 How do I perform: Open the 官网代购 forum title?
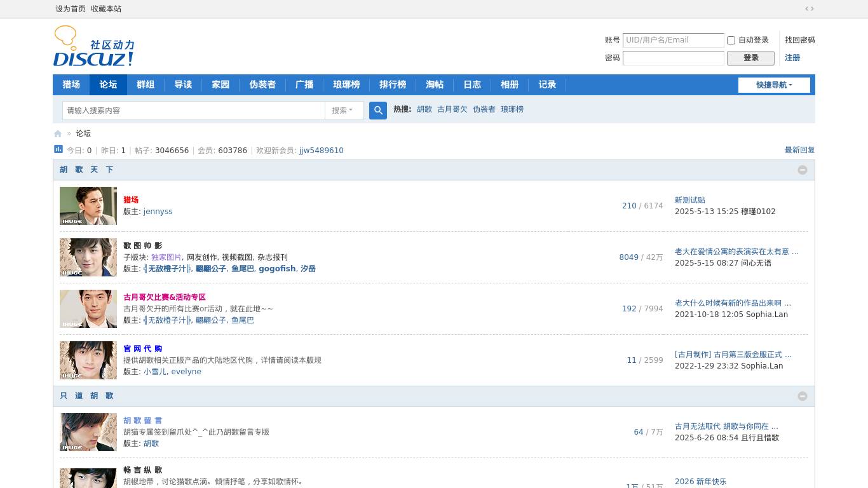click(x=143, y=348)
